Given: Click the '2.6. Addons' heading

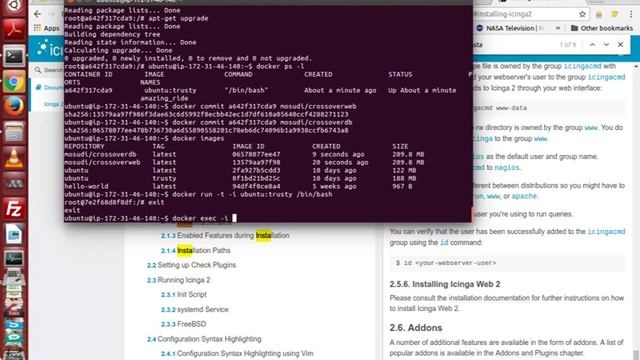Looking at the screenshot, I should tap(416, 328).
